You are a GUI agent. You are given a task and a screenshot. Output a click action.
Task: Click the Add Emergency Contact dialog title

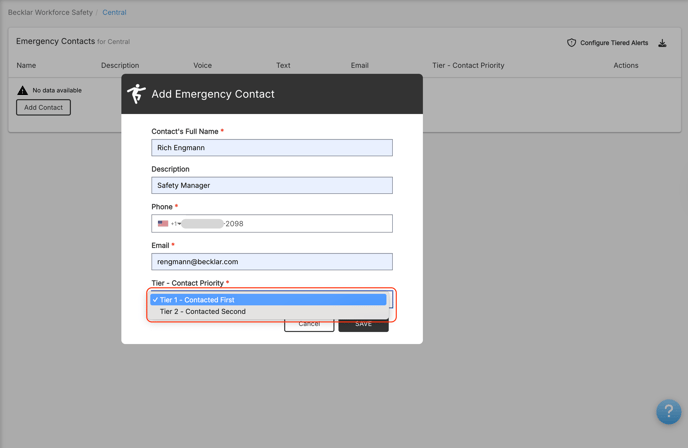pyautogui.click(x=213, y=94)
